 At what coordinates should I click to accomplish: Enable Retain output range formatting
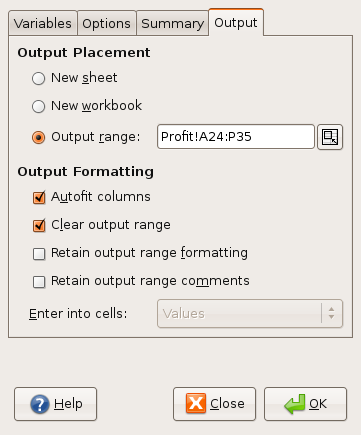pyautogui.click(x=39, y=254)
